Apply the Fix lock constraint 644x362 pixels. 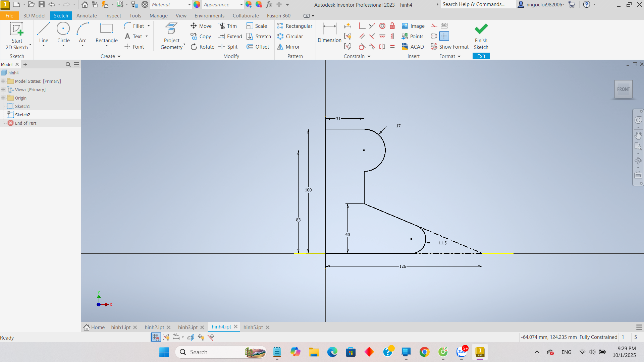392,26
